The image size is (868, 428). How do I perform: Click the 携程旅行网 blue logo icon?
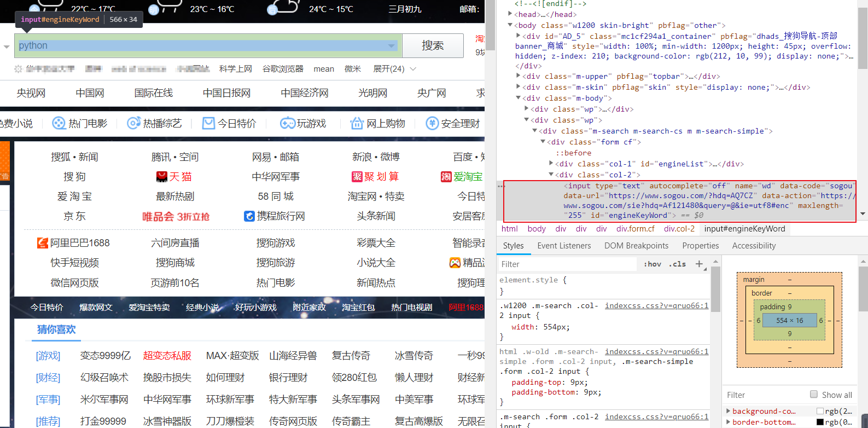[249, 216]
